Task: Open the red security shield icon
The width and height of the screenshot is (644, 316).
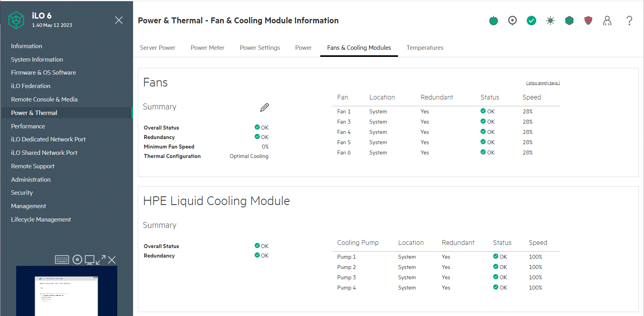Action: [x=588, y=21]
